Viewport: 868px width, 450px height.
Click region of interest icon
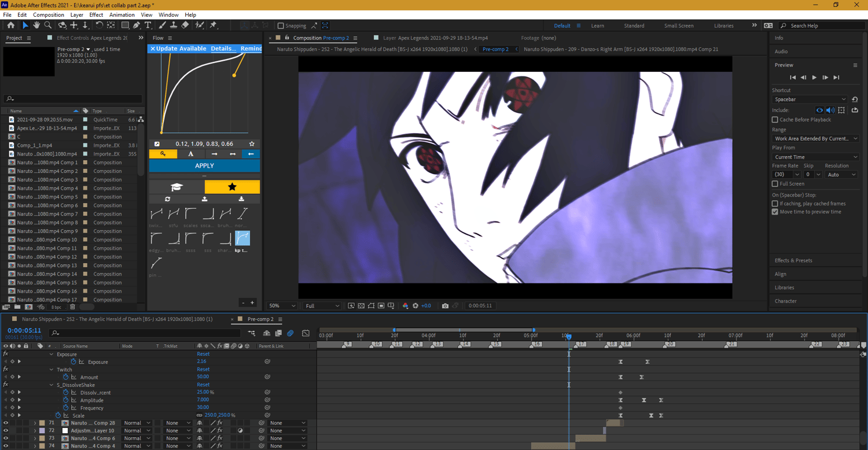pos(381,306)
